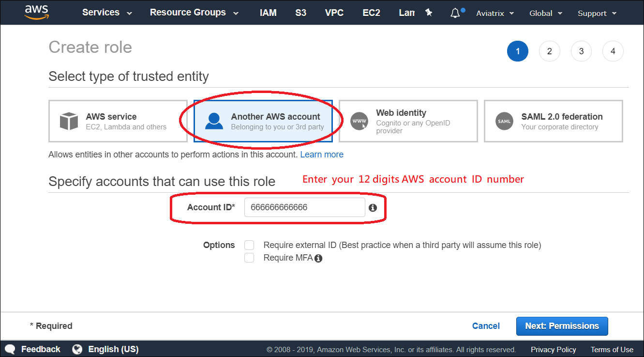Select the Another AWS account person icon
Image resolution: width=644 pixels, height=357 pixels.
pos(213,121)
